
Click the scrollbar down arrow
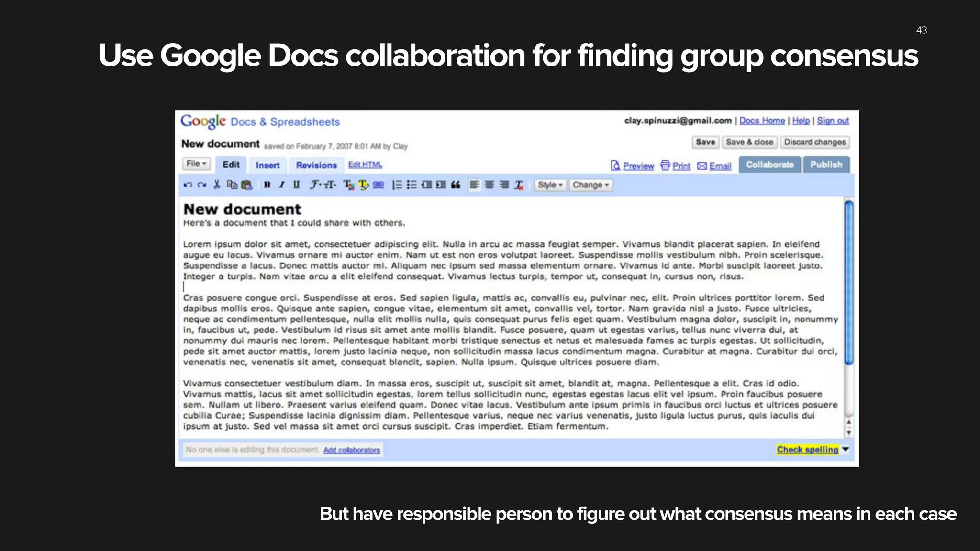[849, 433]
